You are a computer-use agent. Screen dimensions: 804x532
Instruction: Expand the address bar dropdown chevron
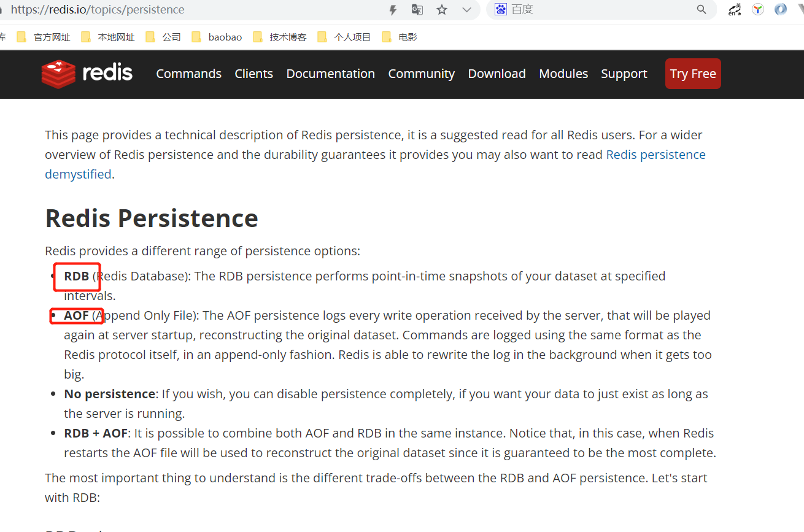tap(466, 10)
